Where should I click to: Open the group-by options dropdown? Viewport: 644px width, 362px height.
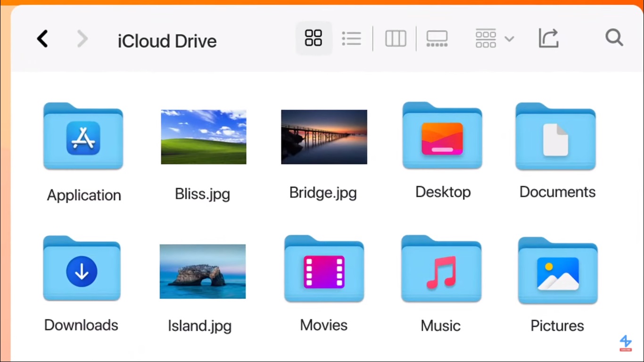click(x=495, y=39)
